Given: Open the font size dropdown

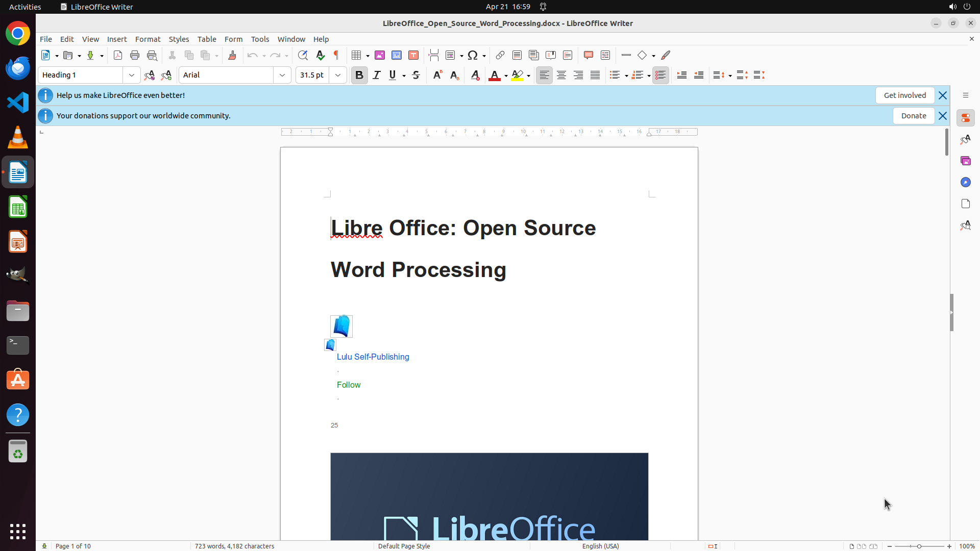Looking at the screenshot, I should click(x=338, y=75).
